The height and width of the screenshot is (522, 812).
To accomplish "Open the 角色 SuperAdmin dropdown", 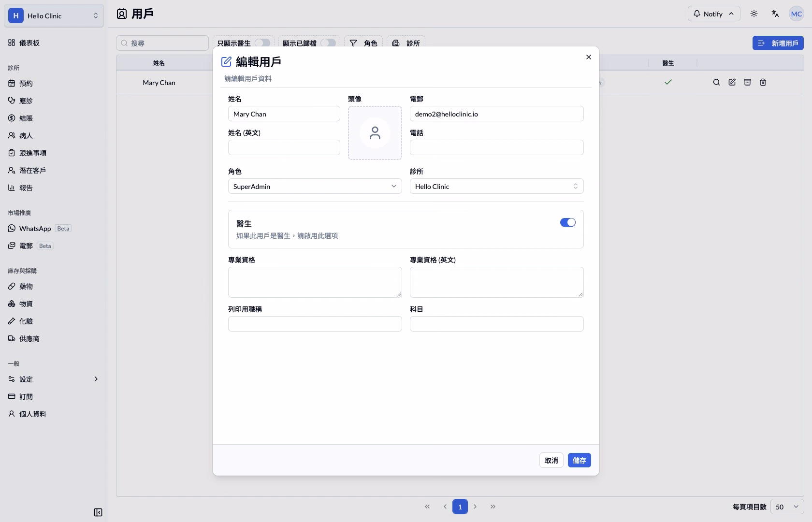I will tap(315, 186).
